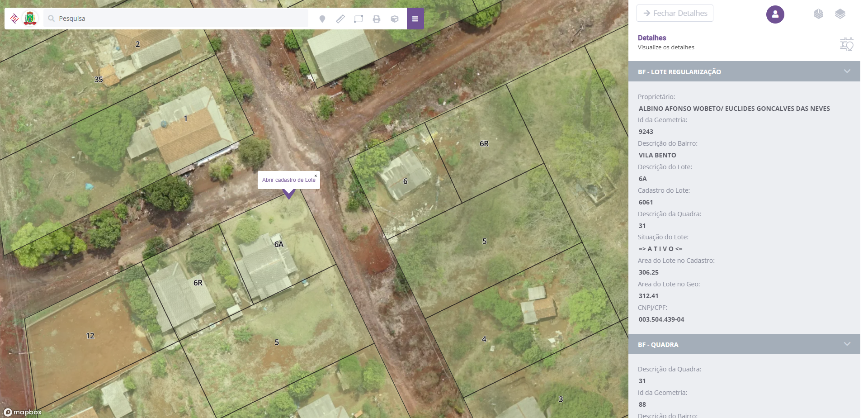This screenshot has width=868, height=418.
Task: Select the ruler measurement tool
Action: pyautogui.click(x=340, y=19)
